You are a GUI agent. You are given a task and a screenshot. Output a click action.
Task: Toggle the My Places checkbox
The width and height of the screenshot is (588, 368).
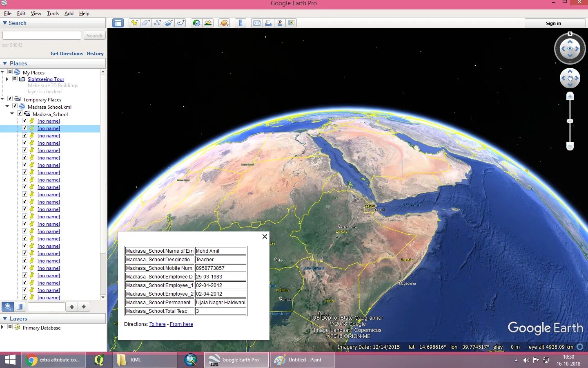tap(10, 72)
